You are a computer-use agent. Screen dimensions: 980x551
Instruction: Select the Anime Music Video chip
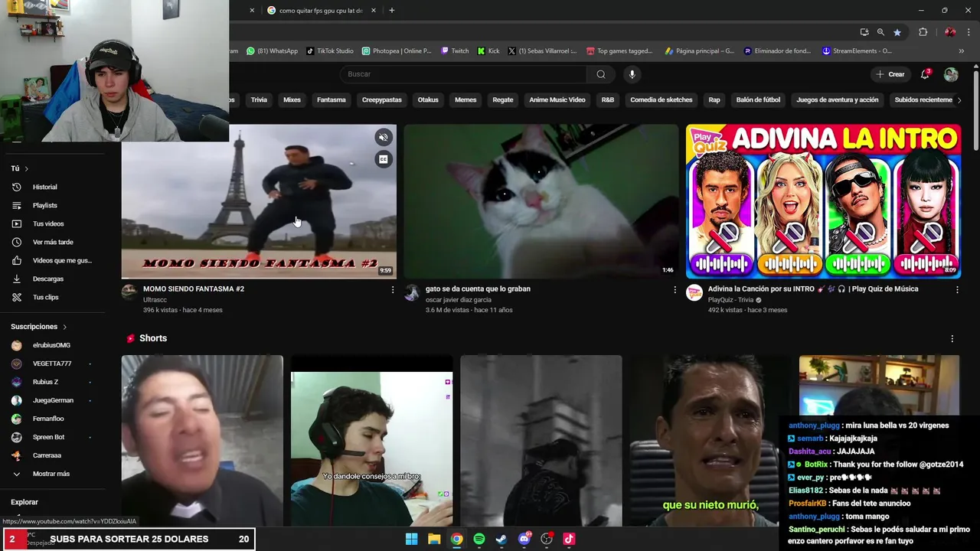557,100
